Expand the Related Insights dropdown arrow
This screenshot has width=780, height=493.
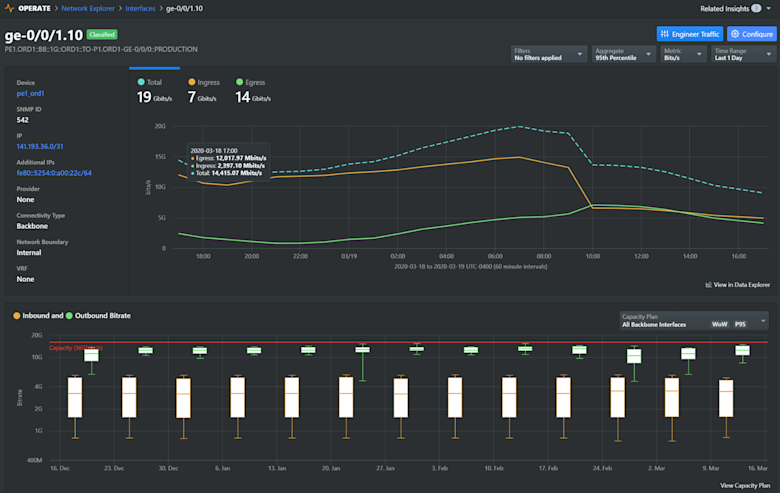click(x=769, y=9)
